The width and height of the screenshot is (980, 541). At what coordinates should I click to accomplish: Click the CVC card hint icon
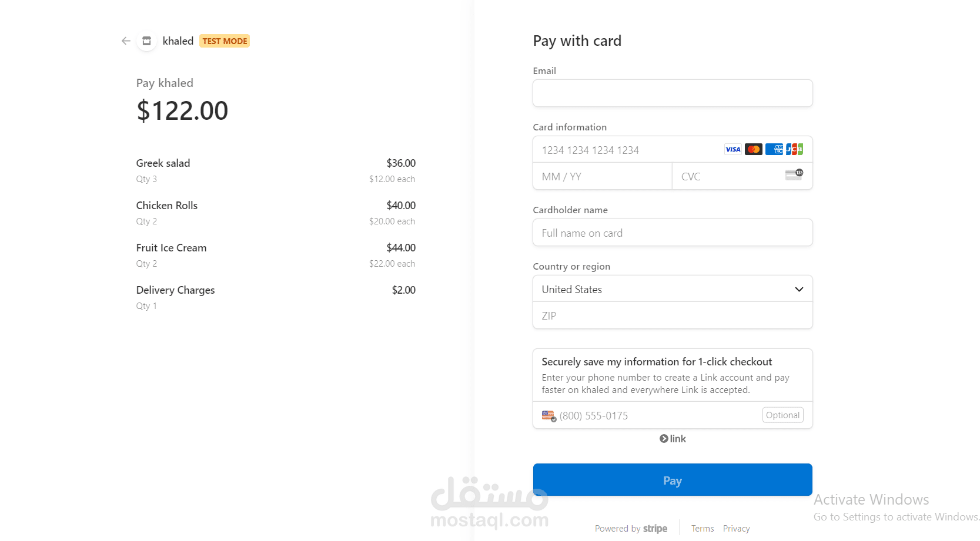[x=794, y=175]
